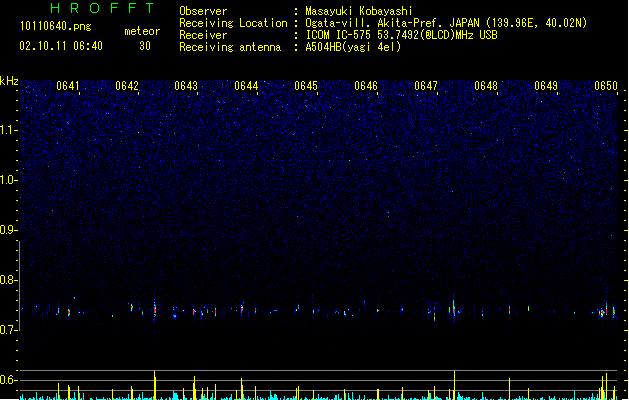This screenshot has width=629, height=400.
Task: Select observer name Masayuki Kobayashi
Action: [x=359, y=11]
